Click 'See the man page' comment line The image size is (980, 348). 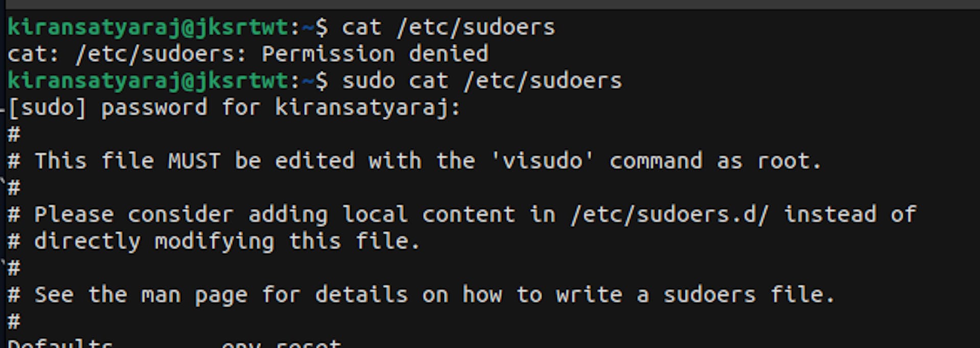(x=141, y=295)
